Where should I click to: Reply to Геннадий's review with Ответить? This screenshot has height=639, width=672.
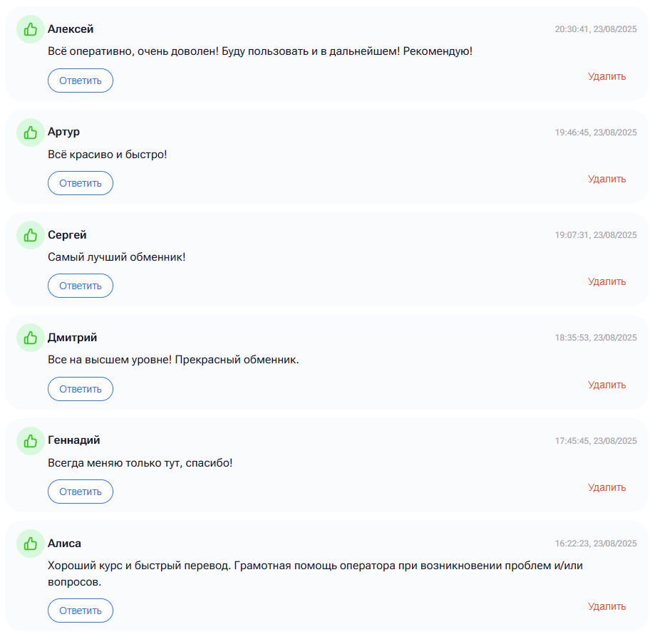click(81, 492)
